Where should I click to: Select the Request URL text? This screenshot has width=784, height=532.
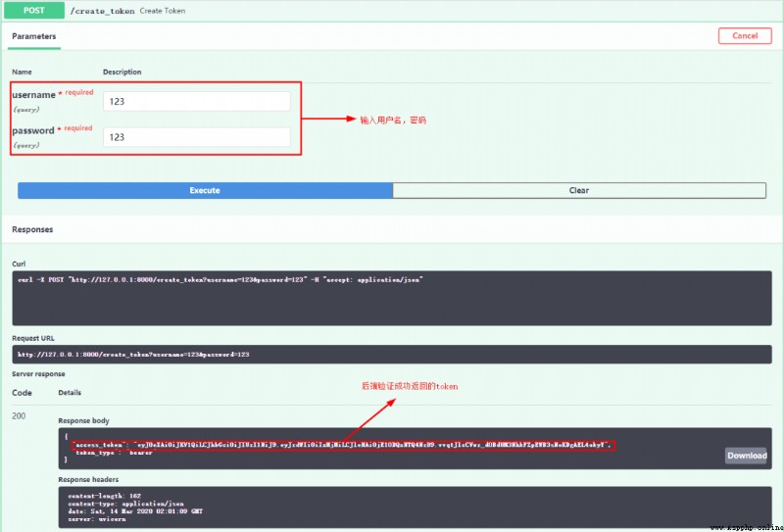pos(133,354)
